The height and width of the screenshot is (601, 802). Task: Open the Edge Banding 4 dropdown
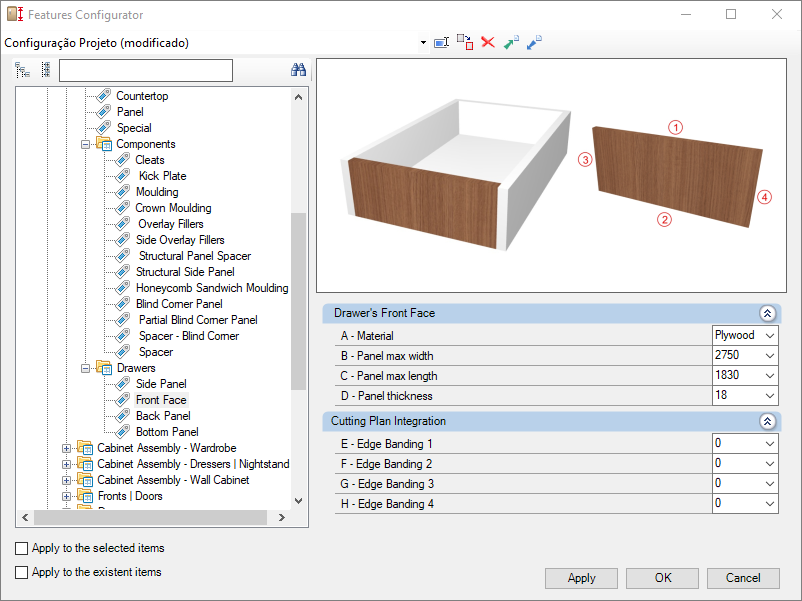click(770, 504)
